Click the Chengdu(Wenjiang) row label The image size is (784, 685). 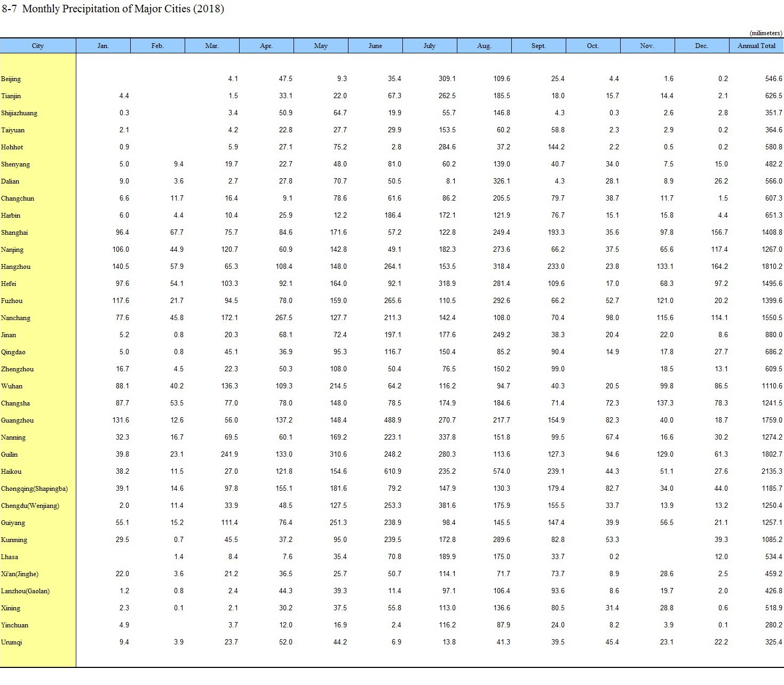[30, 506]
